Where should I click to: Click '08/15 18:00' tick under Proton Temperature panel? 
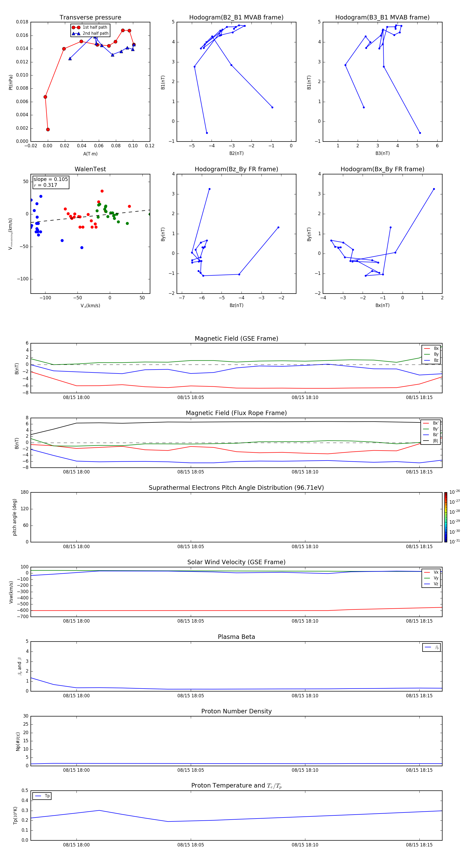click(76, 845)
